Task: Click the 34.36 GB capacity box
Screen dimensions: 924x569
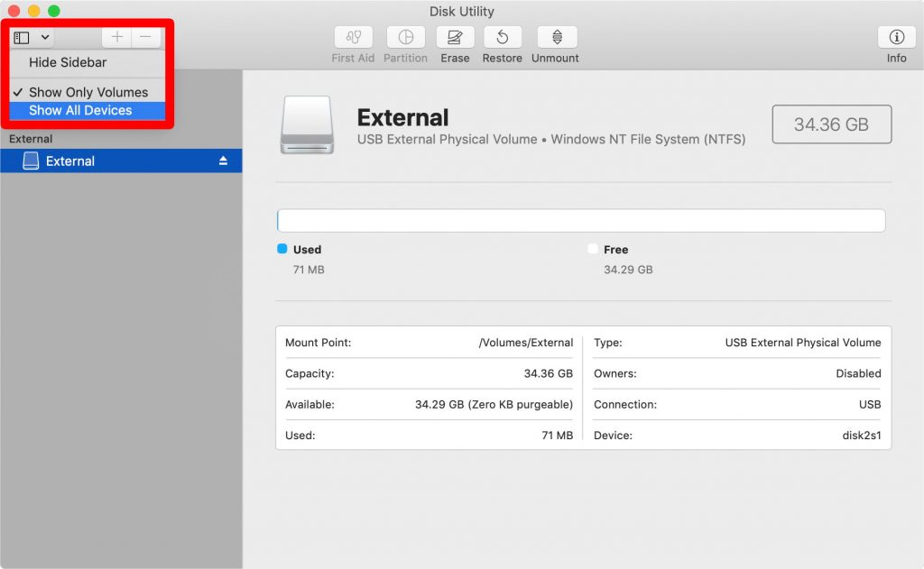Action: point(831,124)
